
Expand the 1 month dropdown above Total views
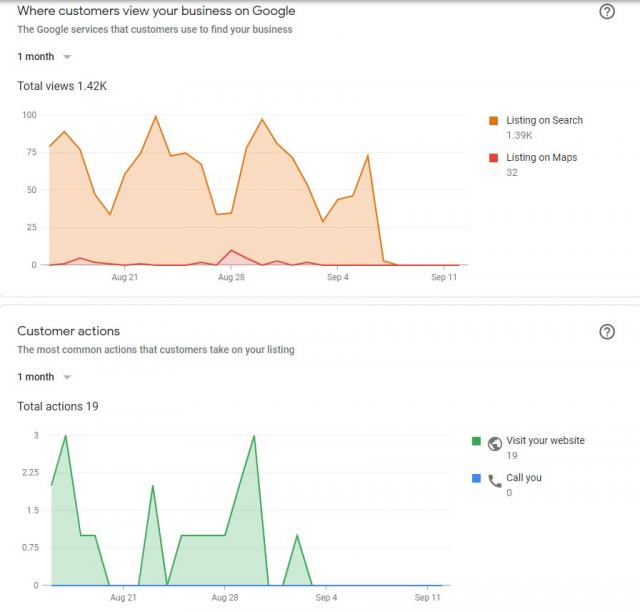pyautogui.click(x=44, y=57)
